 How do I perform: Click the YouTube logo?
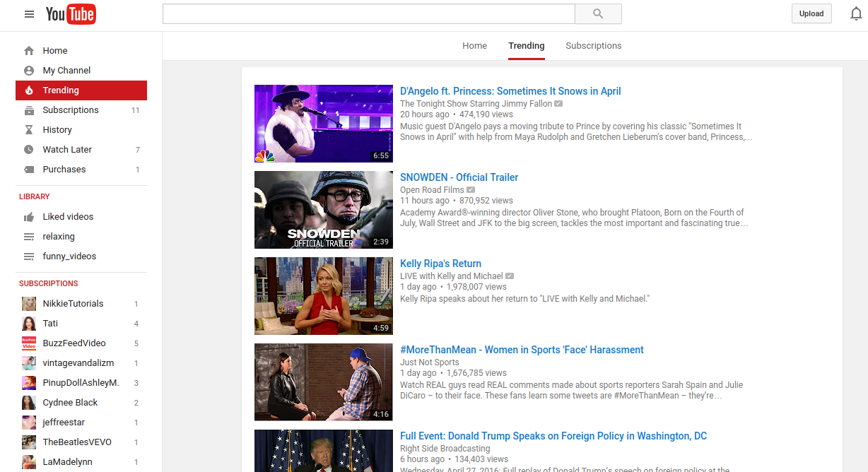(x=71, y=14)
